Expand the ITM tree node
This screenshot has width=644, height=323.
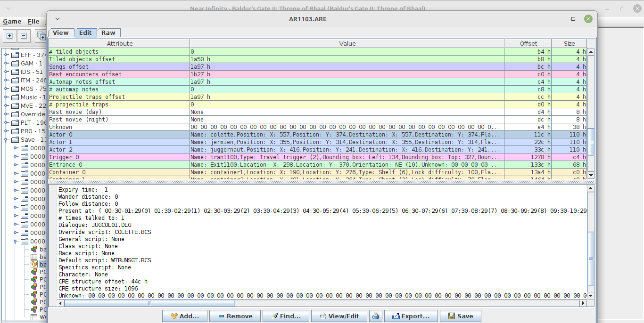[7, 81]
